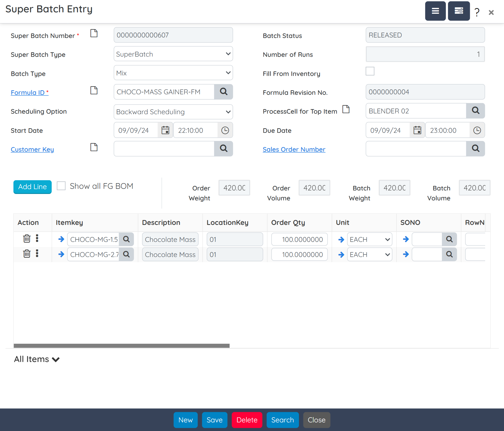Image resolution: width=504 pixels, height=431 pixels.
Task: Open the Customer Key link
Action: click(32, 149)
